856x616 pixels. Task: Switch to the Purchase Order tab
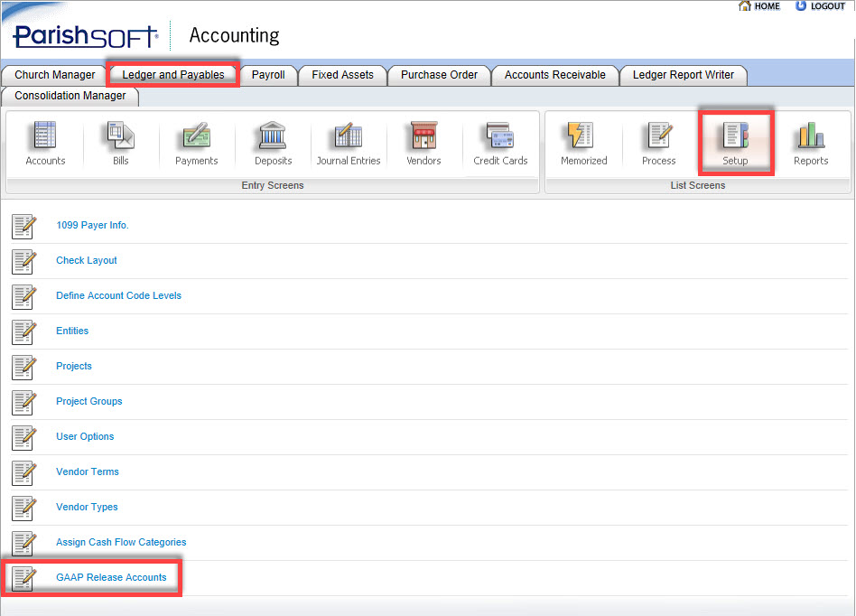439,75
